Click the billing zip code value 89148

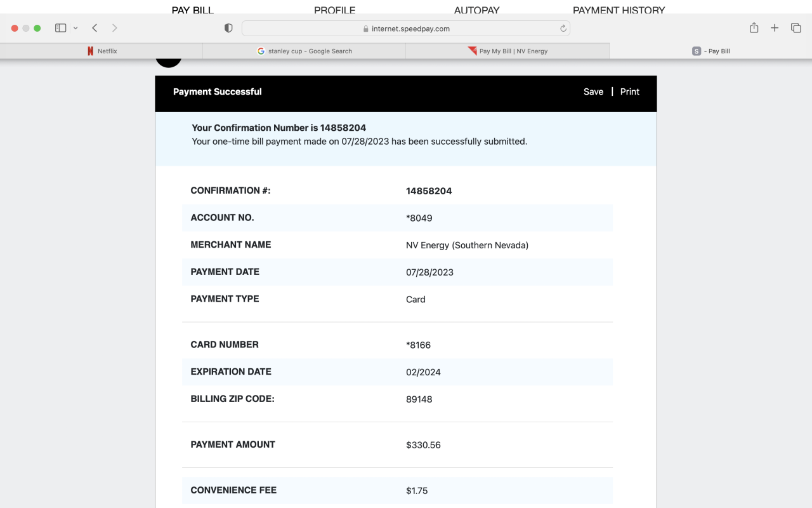click(419, 399)
